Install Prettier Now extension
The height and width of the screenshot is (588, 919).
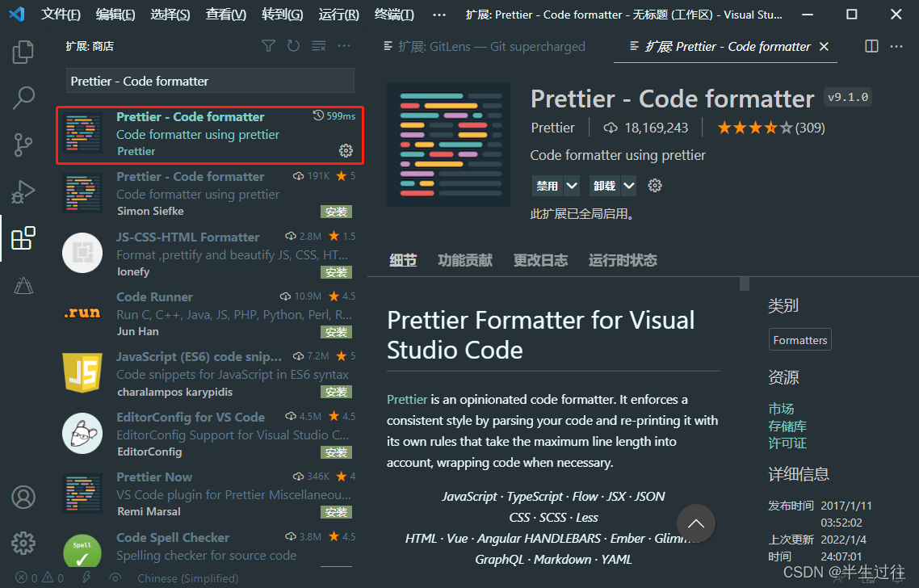click(336, 512)
